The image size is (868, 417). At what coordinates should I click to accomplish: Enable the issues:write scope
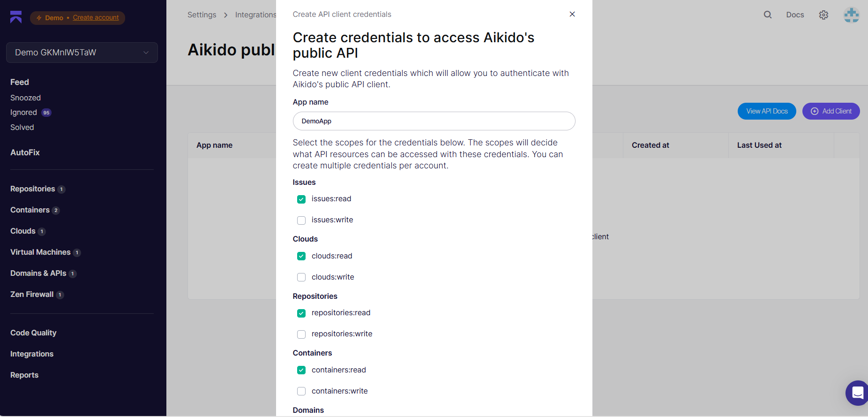(x=301, y=220)
